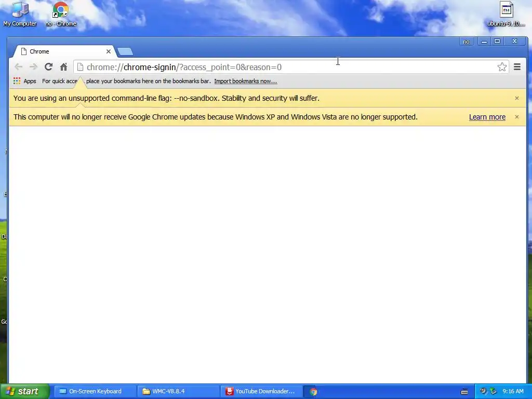
Task: Open the Apps shortcut in bookmarks bar
Action: 25,81
